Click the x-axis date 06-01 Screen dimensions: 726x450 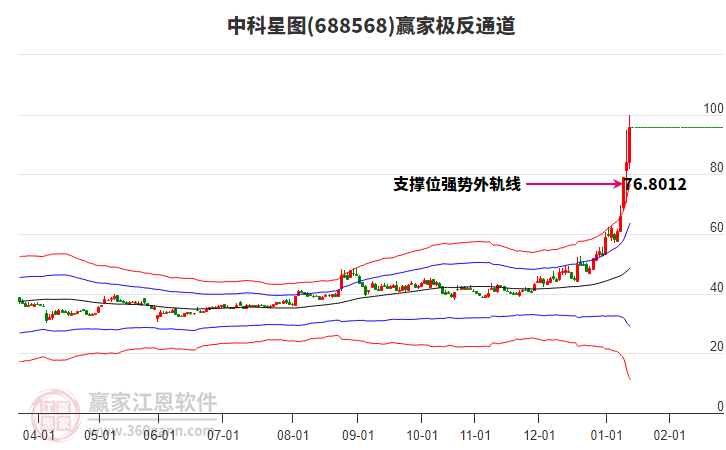click(x=159, y=435)
